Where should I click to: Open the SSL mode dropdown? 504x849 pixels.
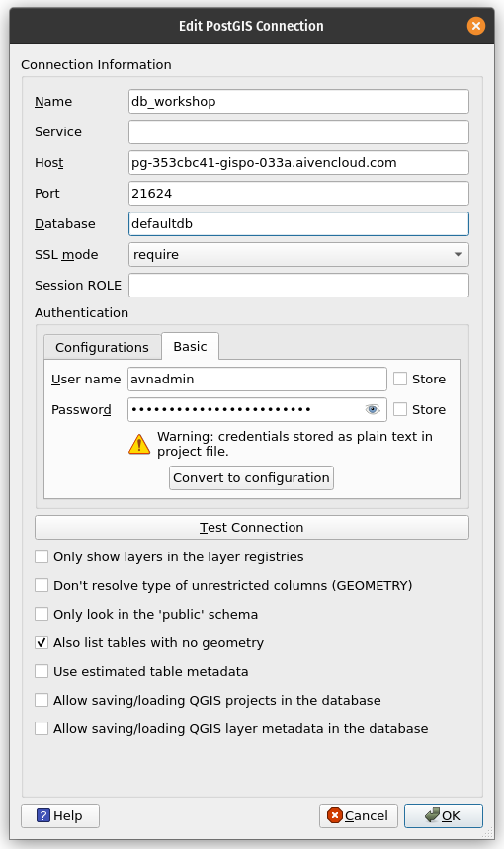[x=298, y=254]
